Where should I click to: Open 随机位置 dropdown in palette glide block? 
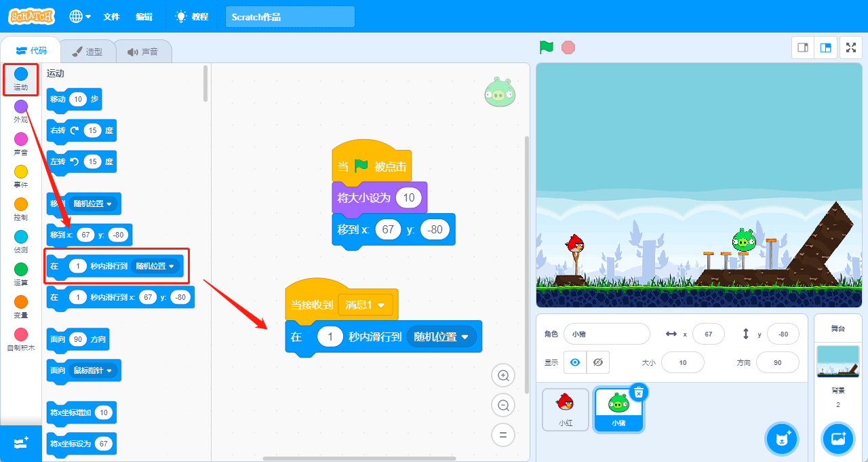155,266
